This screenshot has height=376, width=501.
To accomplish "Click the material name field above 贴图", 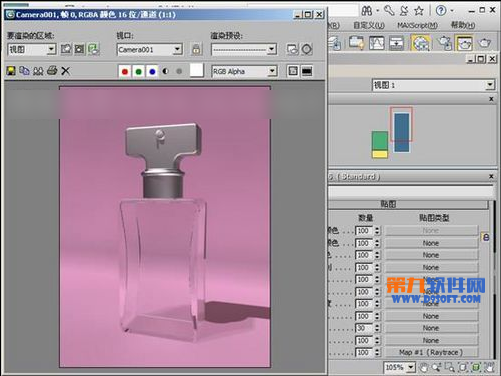I will click(410, 191).
